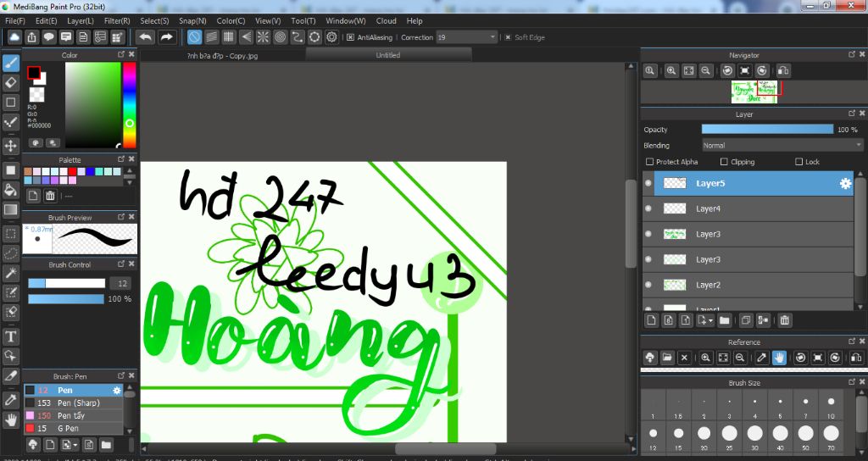868x461 pixels.
Task: Open the add-layer dropdown arrow
Action: [711, 320]
